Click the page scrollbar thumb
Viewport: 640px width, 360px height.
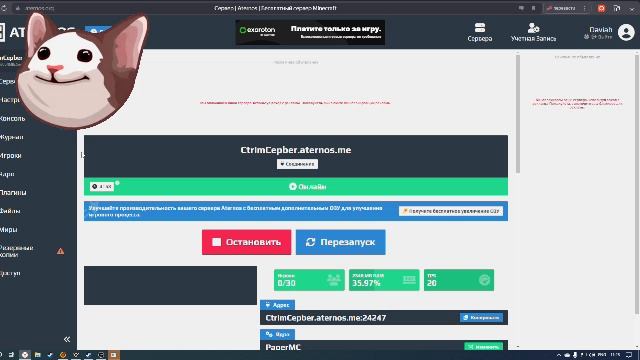(x=518, y=113)
